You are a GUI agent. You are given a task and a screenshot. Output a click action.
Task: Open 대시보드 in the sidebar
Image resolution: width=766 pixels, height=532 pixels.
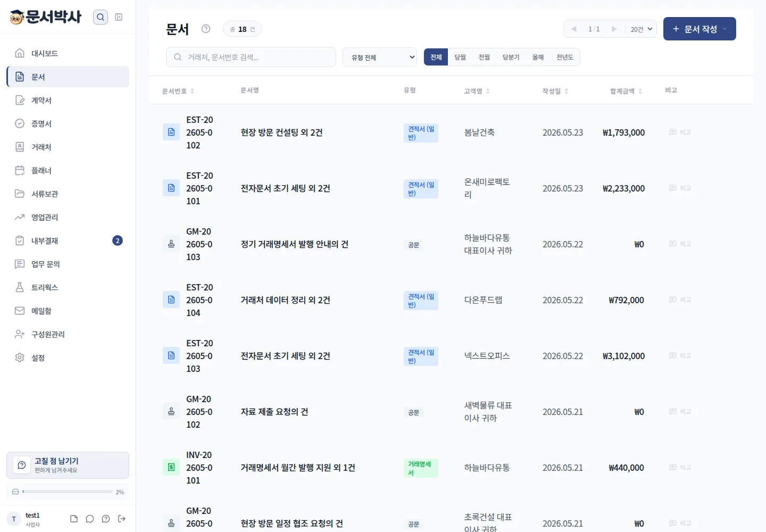[x=68, y=53]
